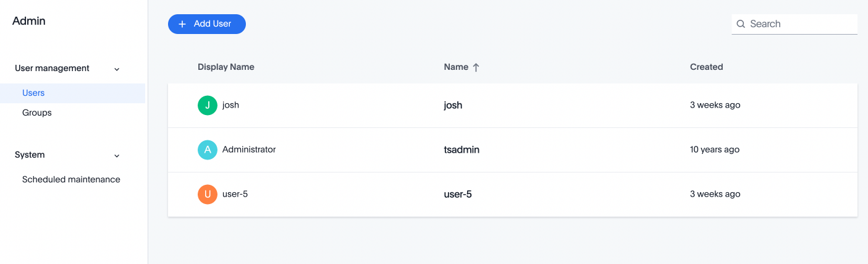Collapse the System section chevron
This screenshot has height=264, width=868.
pyautogui.click(x=117, y=155)
